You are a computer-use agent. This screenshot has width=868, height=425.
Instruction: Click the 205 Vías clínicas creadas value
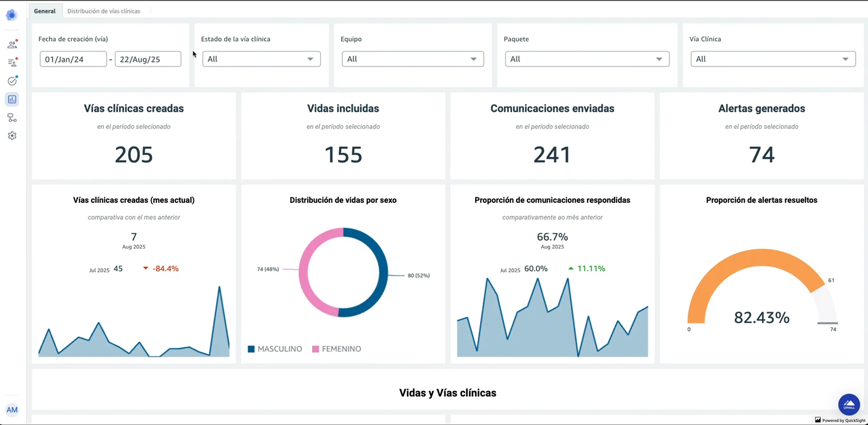point(134,155)
